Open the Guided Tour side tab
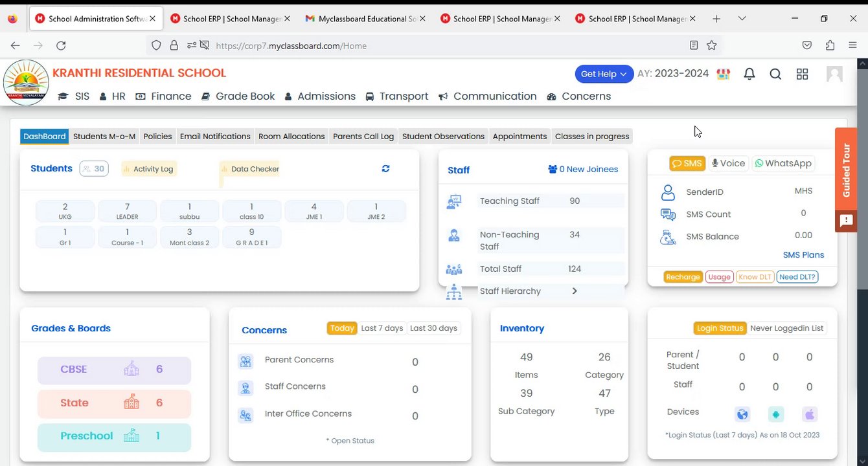This screenshot has width=868, height=466. [846, 170]
